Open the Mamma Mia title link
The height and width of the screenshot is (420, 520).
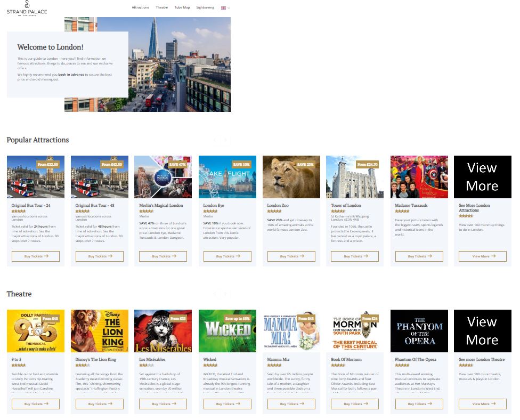[x=278, y=359]
